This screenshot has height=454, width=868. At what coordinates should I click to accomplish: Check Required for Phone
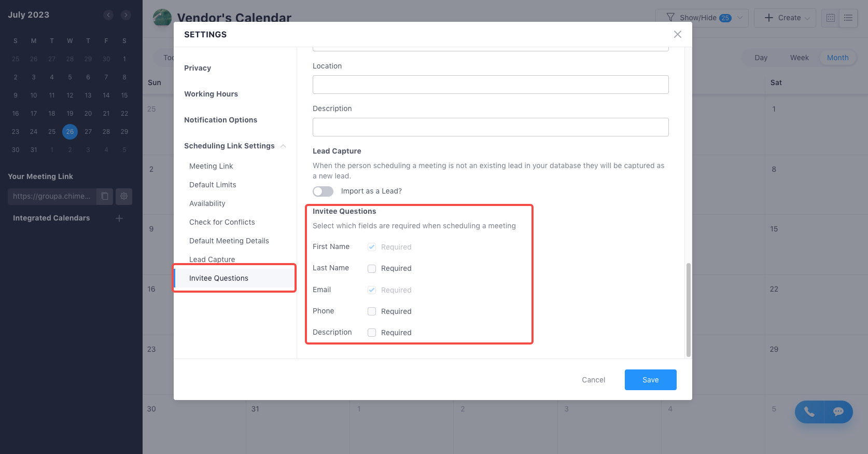coord(372,311)
